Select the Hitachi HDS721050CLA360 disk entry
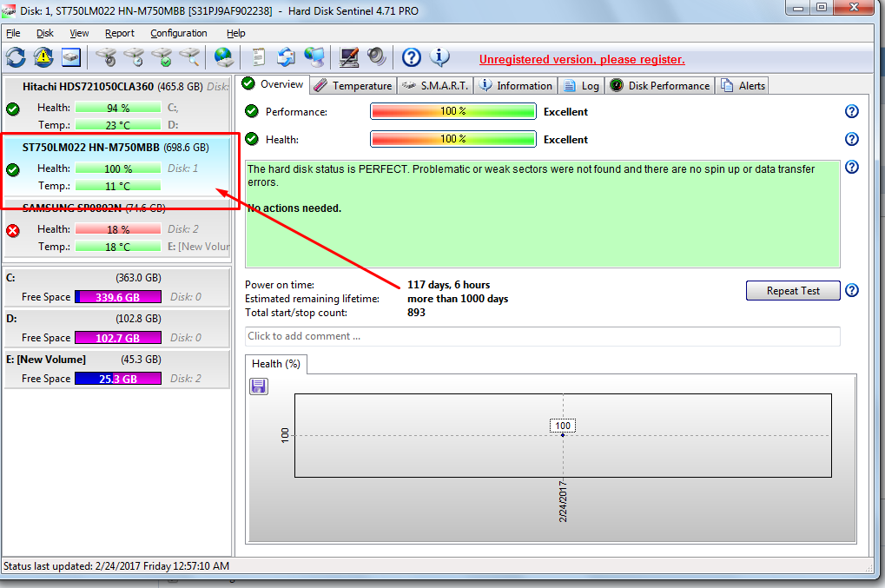 pos(117,105)
